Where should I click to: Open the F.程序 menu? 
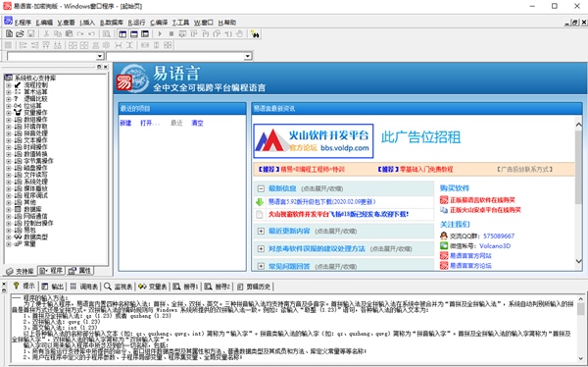point(24,23)
